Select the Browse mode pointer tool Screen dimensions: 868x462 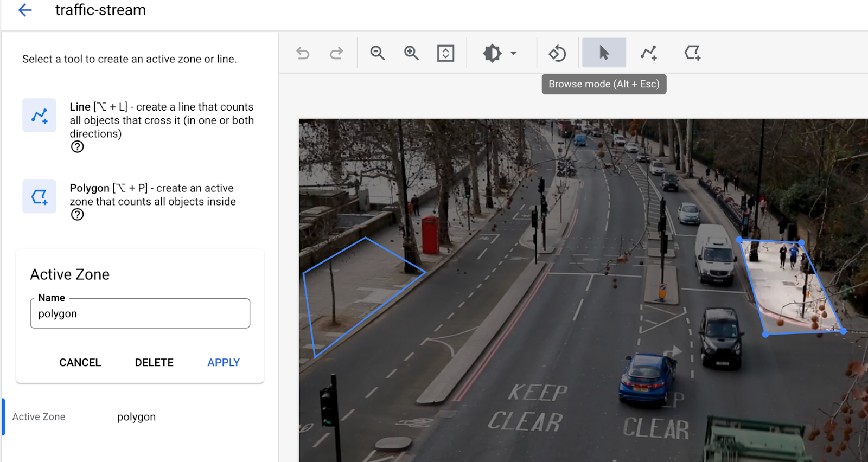click(x=604, y=53)
